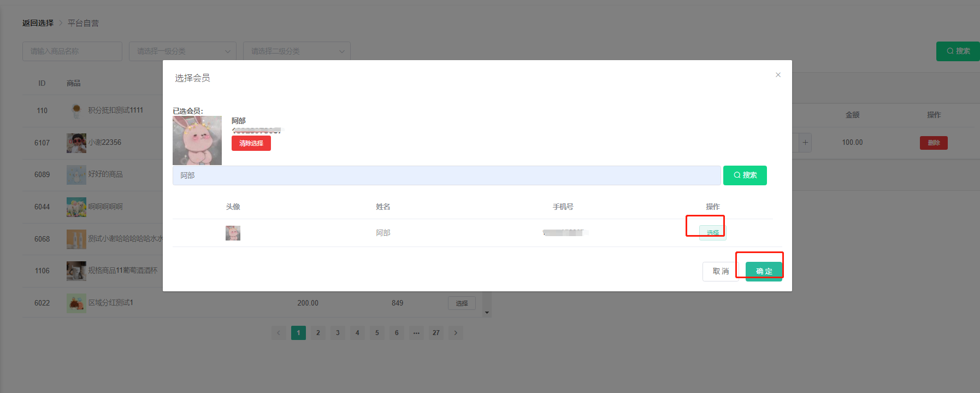
Task: Click 选择 button in the 阿部 row
Action: pyautogui.click(x=713, y=233)
